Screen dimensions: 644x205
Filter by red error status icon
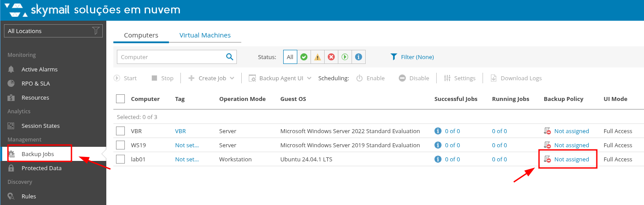tap(331, 57)
